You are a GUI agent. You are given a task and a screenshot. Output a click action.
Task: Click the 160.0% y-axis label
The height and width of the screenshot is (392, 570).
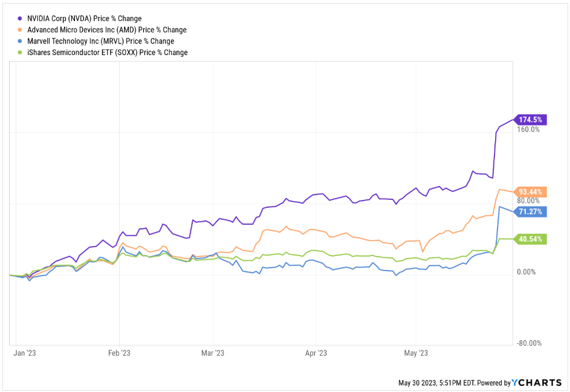click(528, 129)
